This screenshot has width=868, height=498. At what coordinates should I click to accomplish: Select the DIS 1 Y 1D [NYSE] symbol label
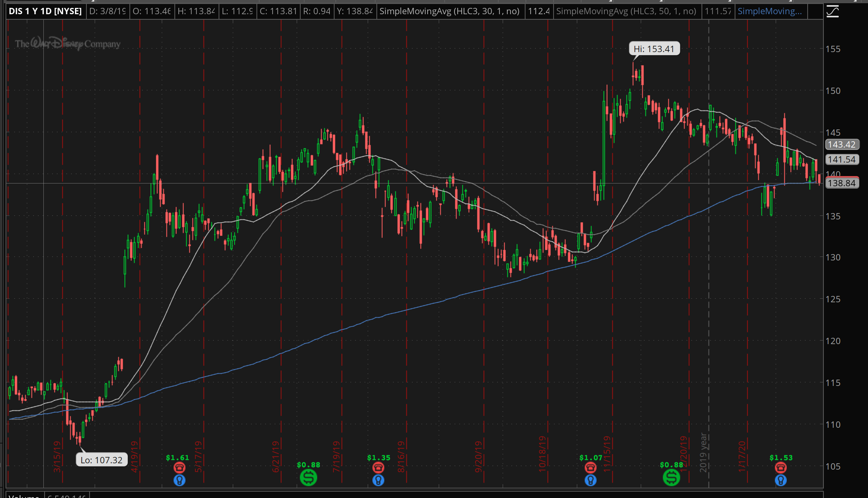45,11
